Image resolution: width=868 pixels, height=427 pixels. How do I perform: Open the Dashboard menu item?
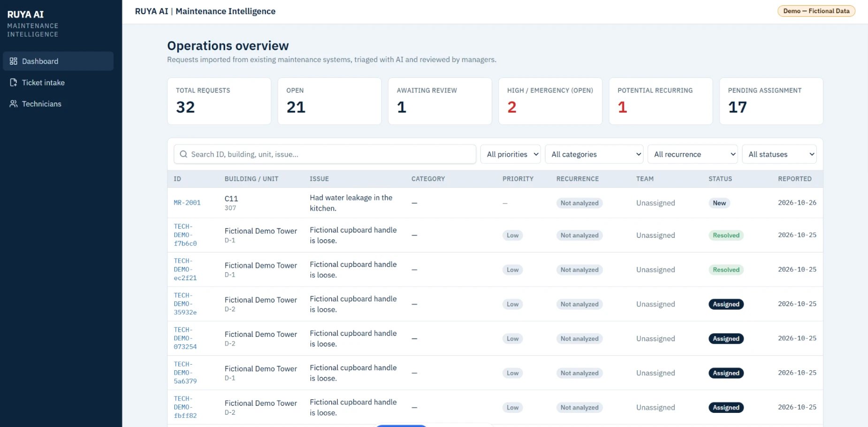(x=58, y=61)
